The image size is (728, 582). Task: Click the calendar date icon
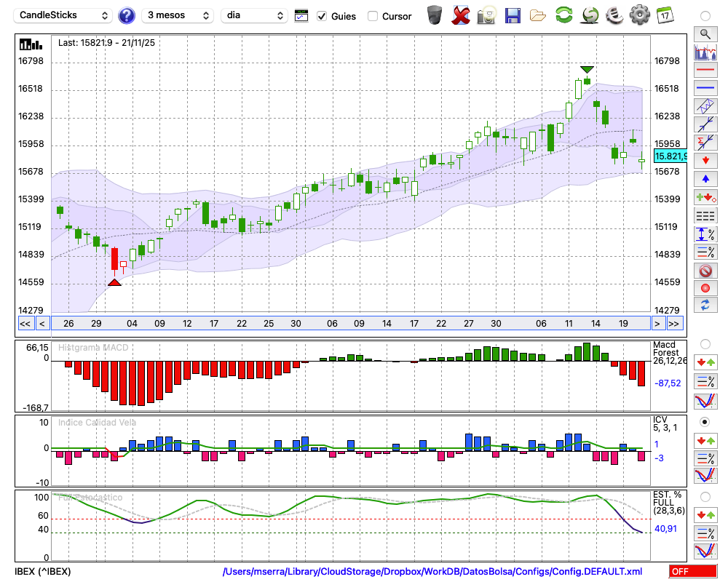(x=665, y=15)
